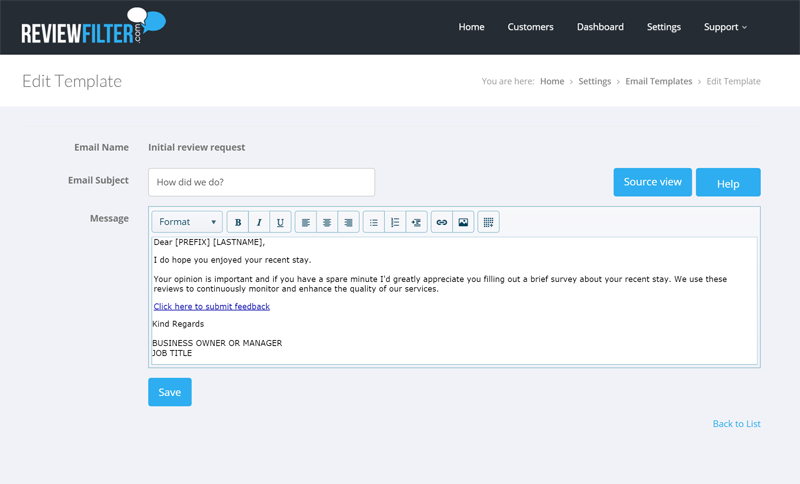Click 'BUSINESS OWNER OR MANAGER' text

coord(217,343)
